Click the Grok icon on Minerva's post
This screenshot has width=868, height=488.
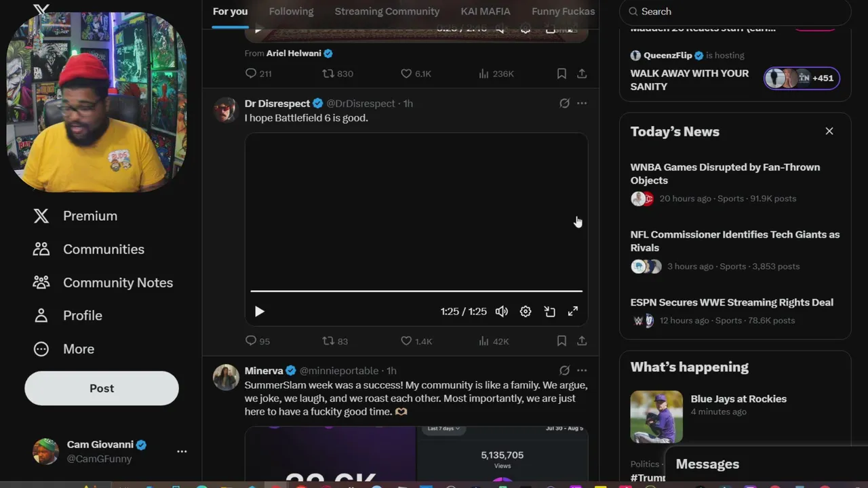pyautogui.click(x=564, y=371)
